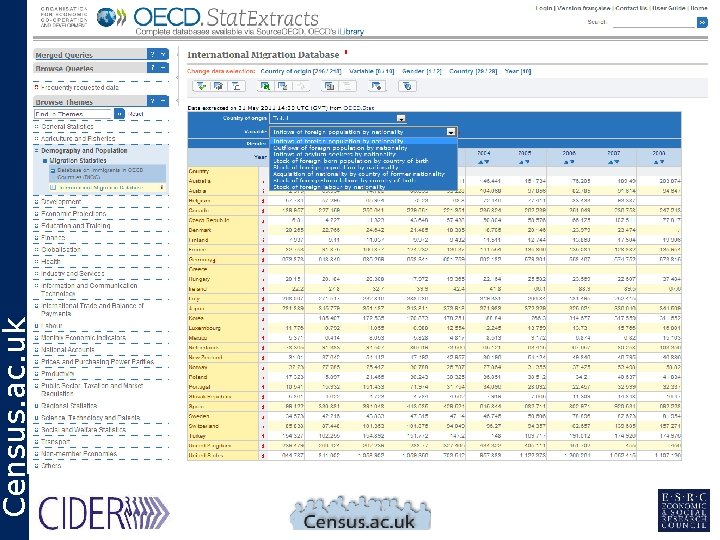Open Frequently requested data
This screenshot has height=540, width=720.
[79, 87]
